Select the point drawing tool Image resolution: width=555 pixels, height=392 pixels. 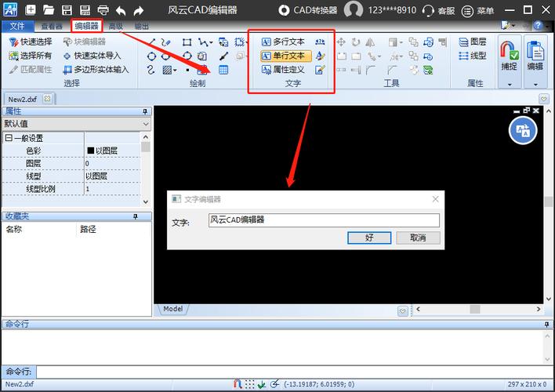[x=187, y=70]
